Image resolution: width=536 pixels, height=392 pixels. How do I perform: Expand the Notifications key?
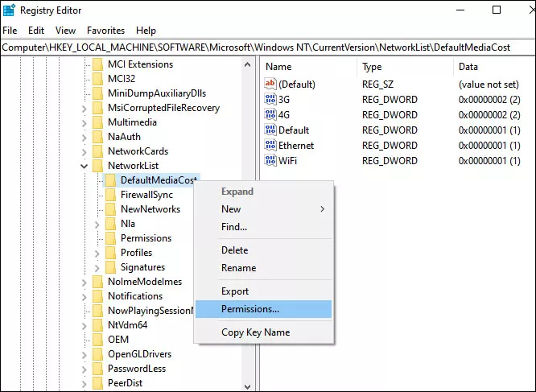85,297
